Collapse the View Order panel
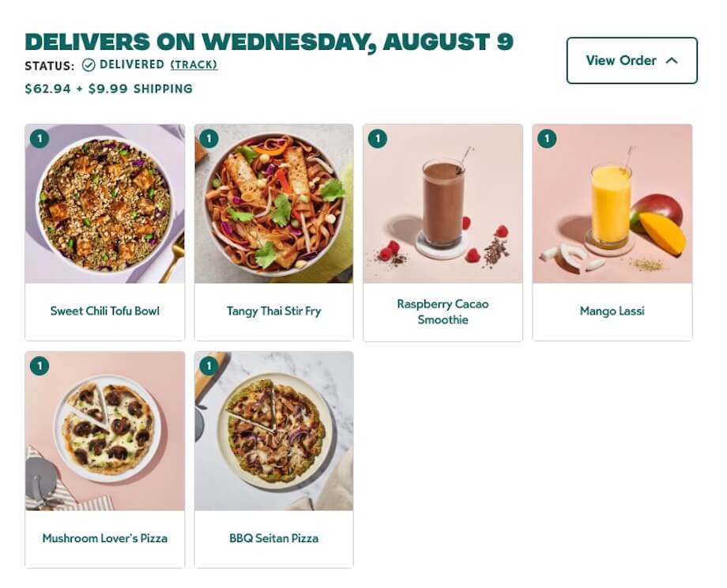This screenshot has height=588, width=727. click(x=631, y=60)
